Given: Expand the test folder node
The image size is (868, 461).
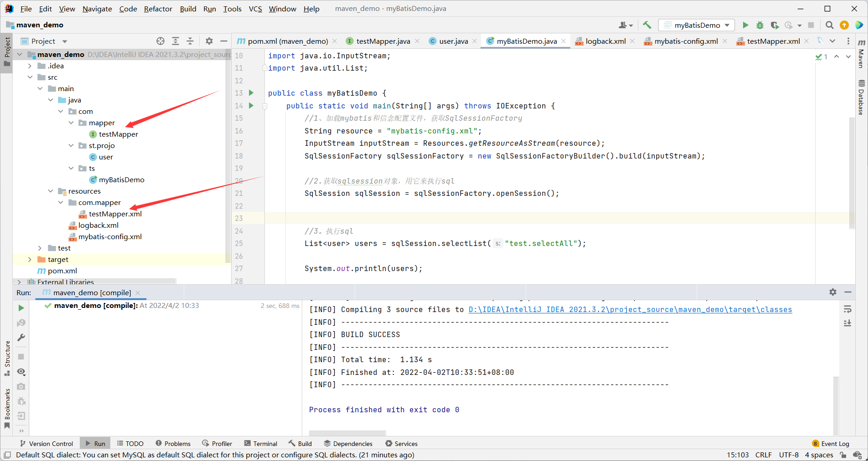Looking at the screenshot, I should point(40,248).
